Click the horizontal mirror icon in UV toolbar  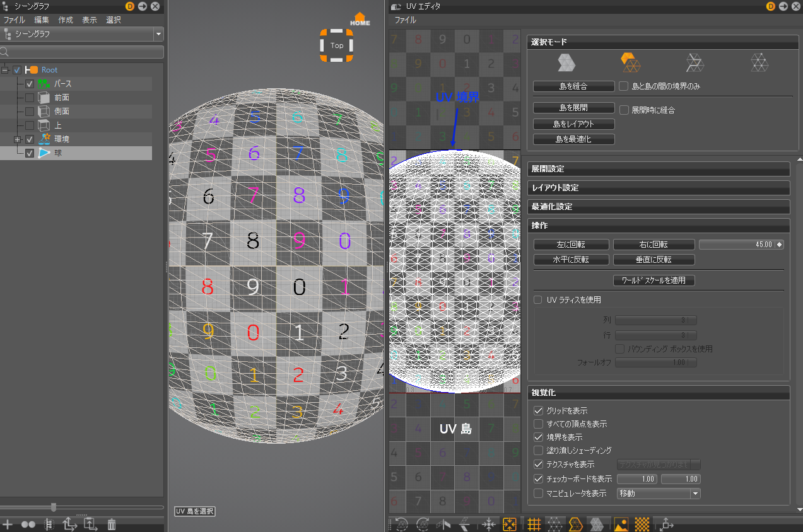pos(444,523)
